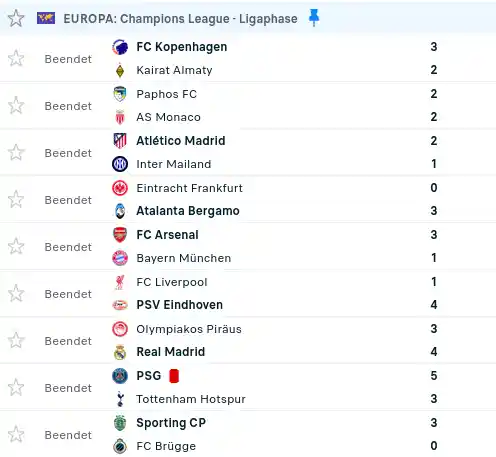This screenshot has width=496, height=457.
Task: Click the Eintracht Frankfurt eagle logo
Action: tap(120, 188)
